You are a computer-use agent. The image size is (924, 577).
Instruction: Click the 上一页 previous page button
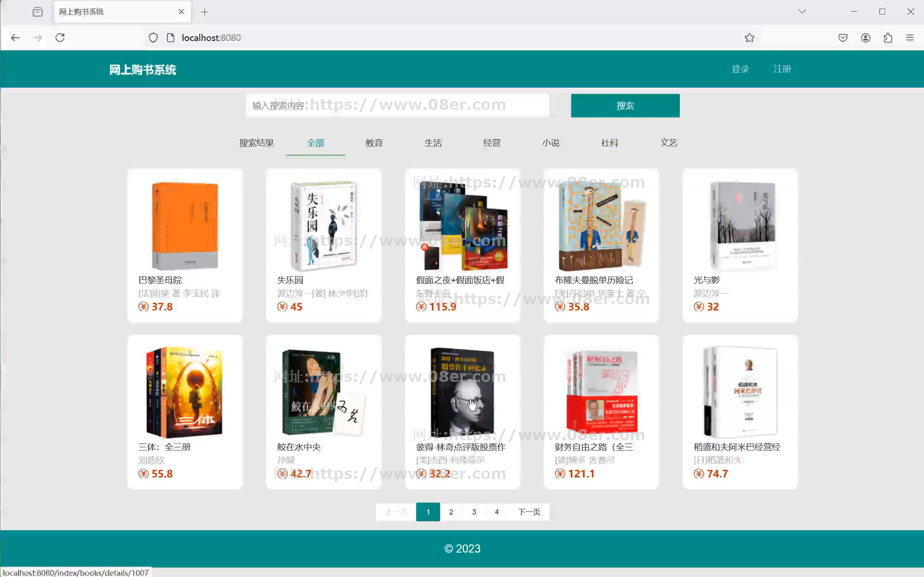(x=396, y=512)
